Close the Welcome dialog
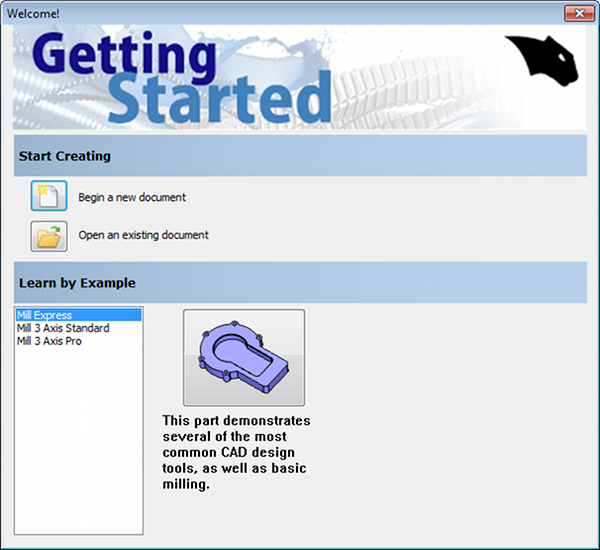 point(579,13)
